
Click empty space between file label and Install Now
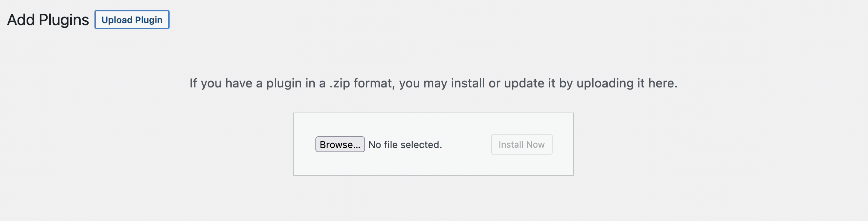[466, 145]
